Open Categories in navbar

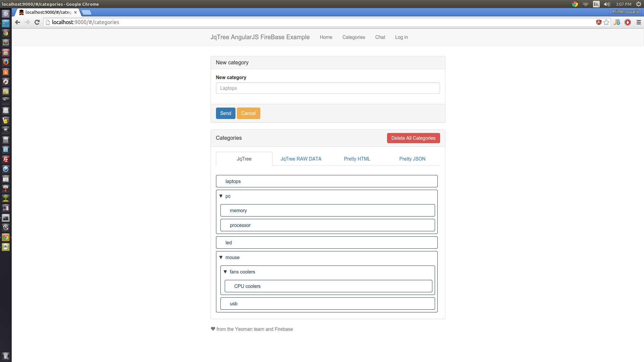[354, 37]
